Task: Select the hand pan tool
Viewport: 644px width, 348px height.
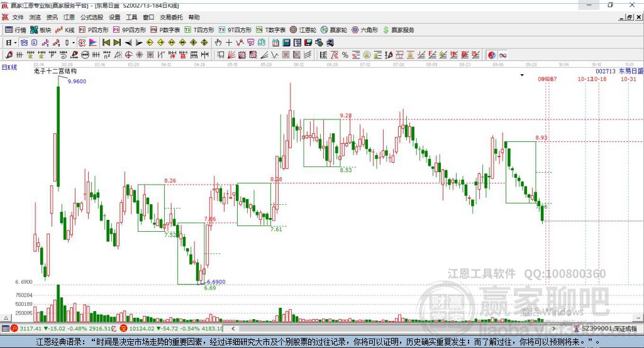Action: 218,43
